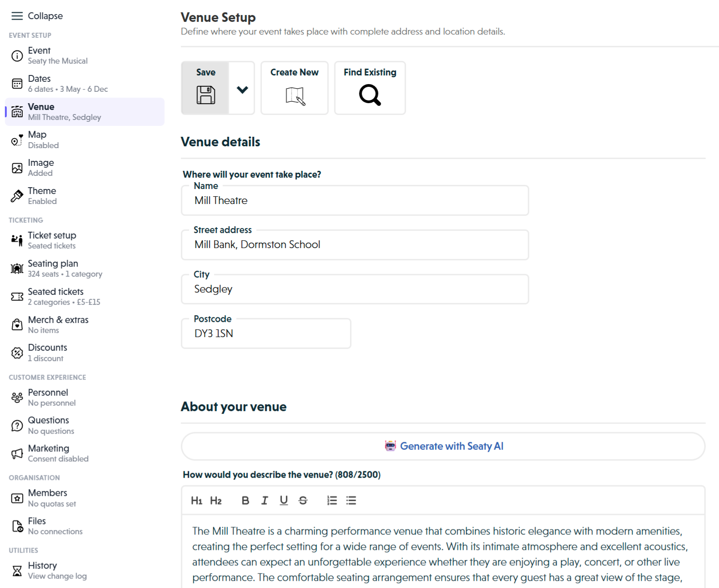Screen dimensions: 719x588
Task: Click the Venue building icon
Action: point(17,112)
